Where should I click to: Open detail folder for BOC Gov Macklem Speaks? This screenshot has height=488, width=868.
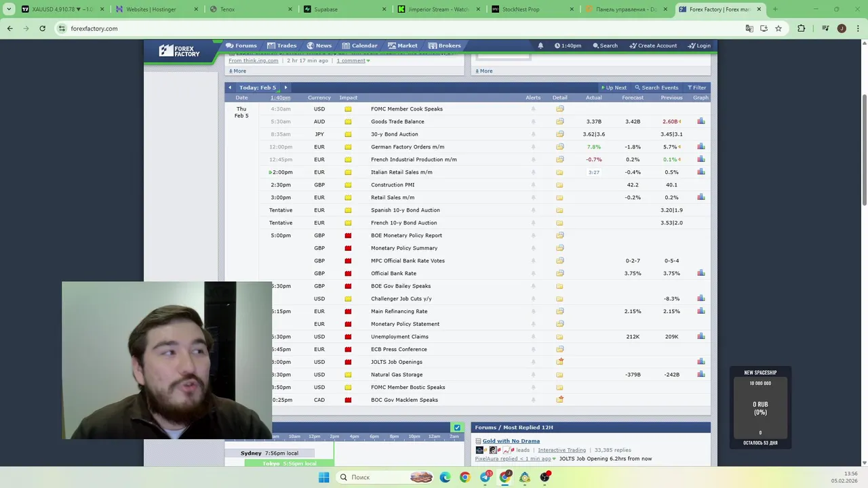(x=559, y=400)
